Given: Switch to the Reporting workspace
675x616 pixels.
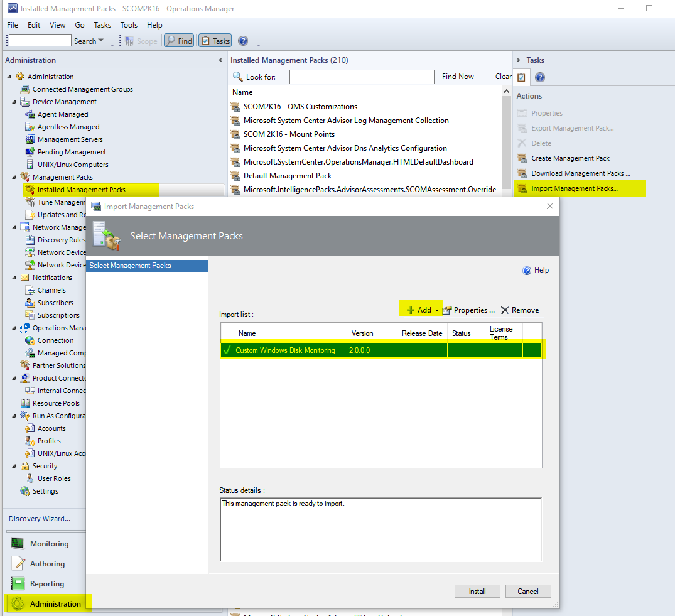Looking at the screenshot, I should click(x=46, y=584).
